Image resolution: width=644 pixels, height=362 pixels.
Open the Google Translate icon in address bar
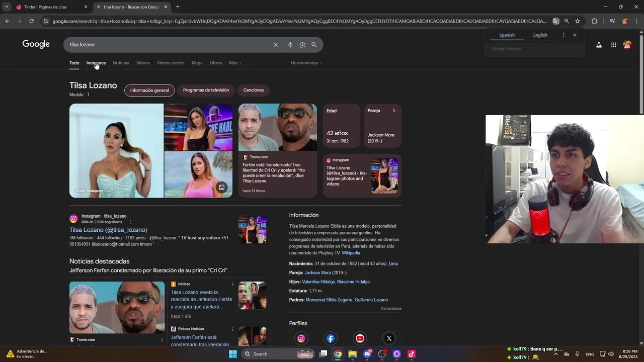556,21
